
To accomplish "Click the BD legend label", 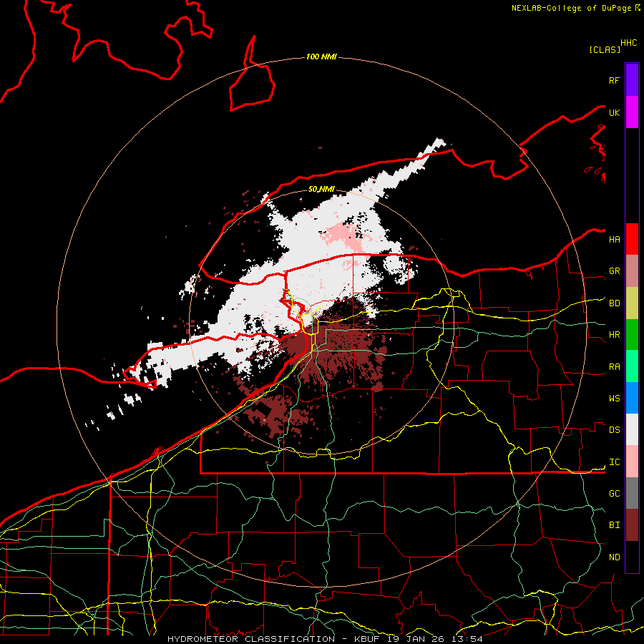I will [614, 303].
